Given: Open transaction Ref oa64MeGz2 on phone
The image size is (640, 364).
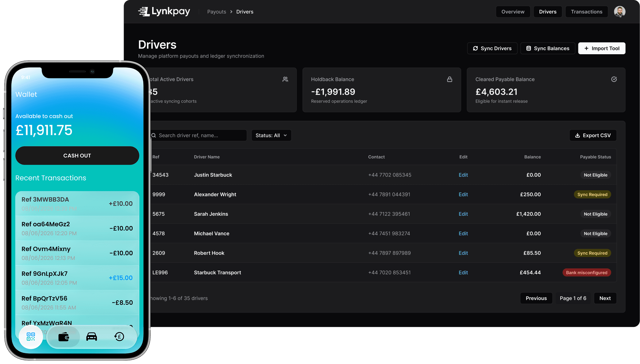Looking at the screenshot, I should (x=77, y=228).
